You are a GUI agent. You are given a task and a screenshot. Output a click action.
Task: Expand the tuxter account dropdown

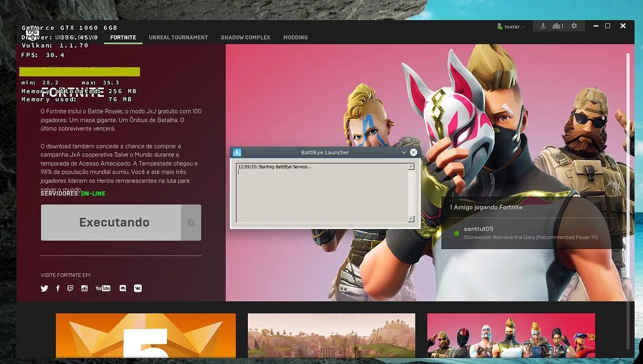click(x=523, y=27)
